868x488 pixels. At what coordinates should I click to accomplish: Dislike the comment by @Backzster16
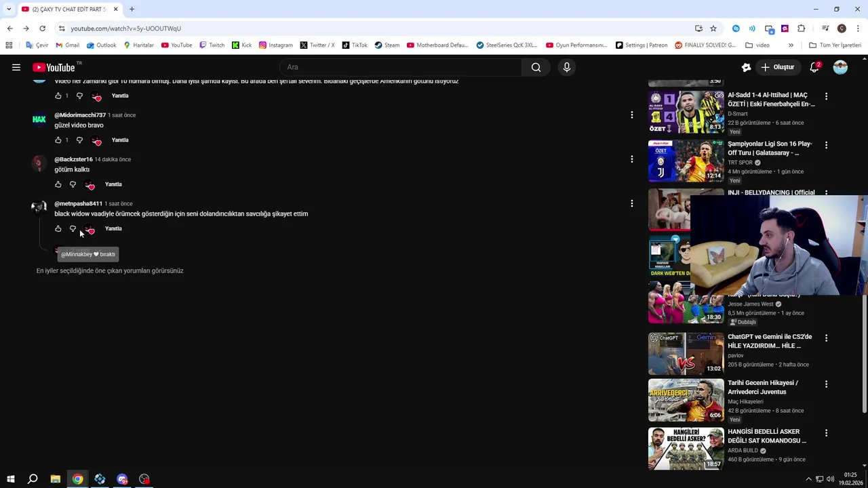click(x=73, y=184)
